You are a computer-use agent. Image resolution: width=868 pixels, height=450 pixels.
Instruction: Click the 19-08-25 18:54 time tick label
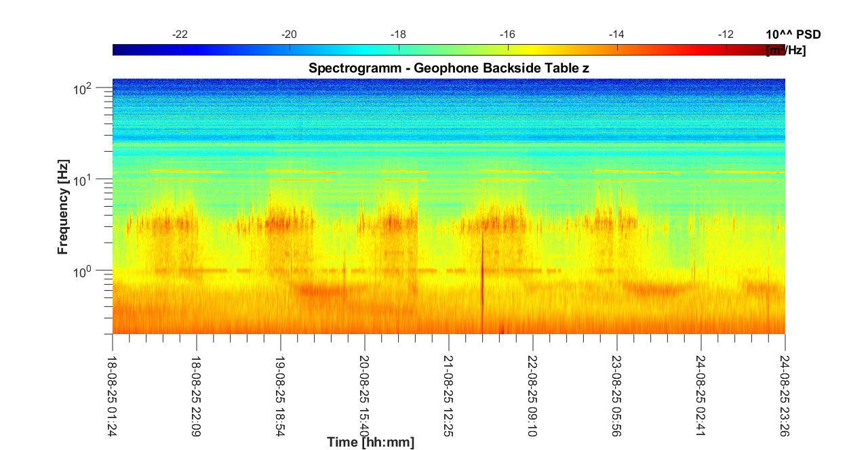click(281, 387)
